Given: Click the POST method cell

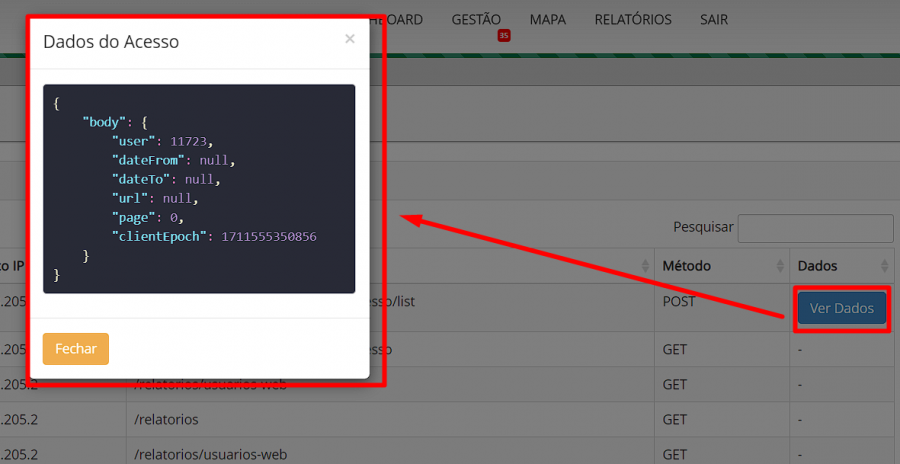Looking at the screenshot, I should coord(680,300).
